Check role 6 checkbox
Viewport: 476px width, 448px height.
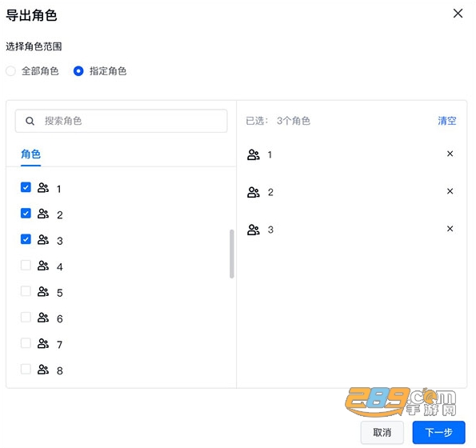[26, 317]
